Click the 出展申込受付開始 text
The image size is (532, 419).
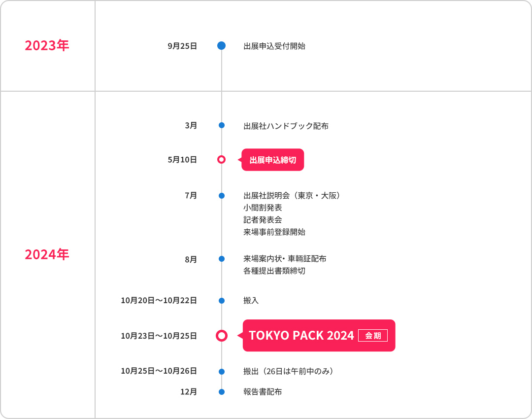click(274, 46)
